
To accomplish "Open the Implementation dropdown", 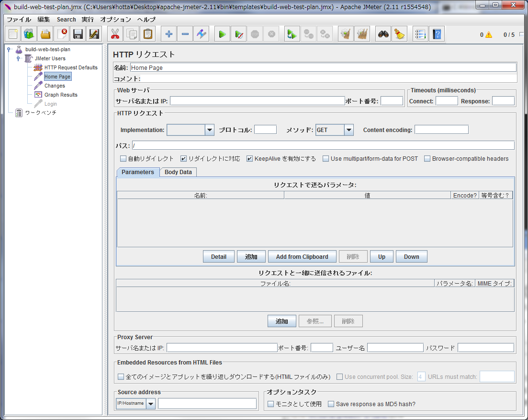I will 210,130.
